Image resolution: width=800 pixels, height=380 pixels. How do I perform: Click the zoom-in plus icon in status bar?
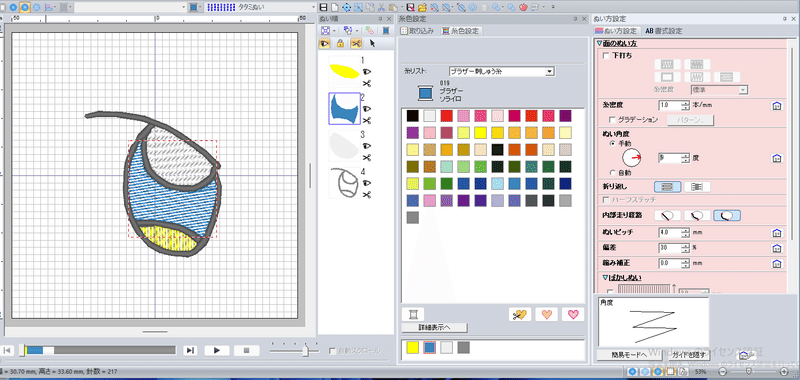click(x=784, y=371)
